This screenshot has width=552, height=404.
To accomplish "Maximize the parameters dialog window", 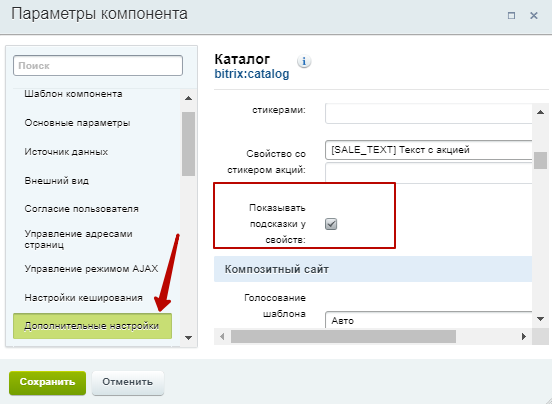I will pos(512,15).
